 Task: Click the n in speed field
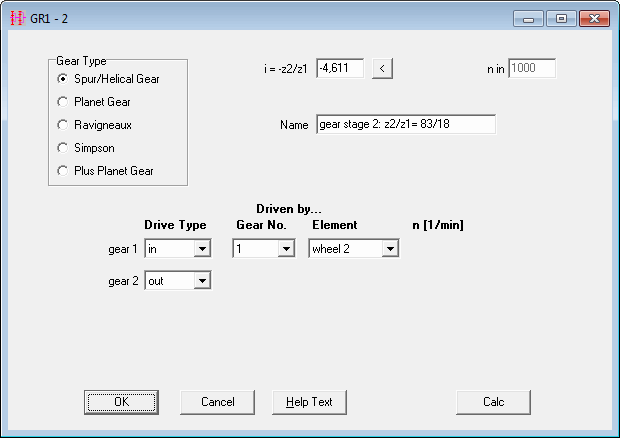[532, 68]
